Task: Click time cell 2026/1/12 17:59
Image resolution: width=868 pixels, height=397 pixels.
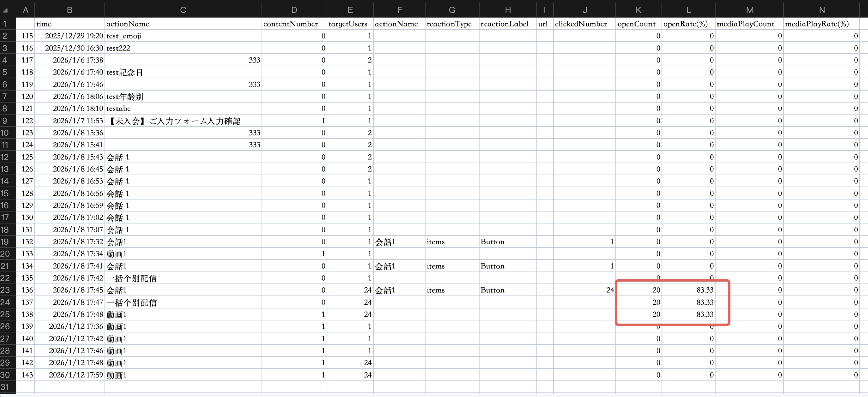Action: click(x=76, y=375)
